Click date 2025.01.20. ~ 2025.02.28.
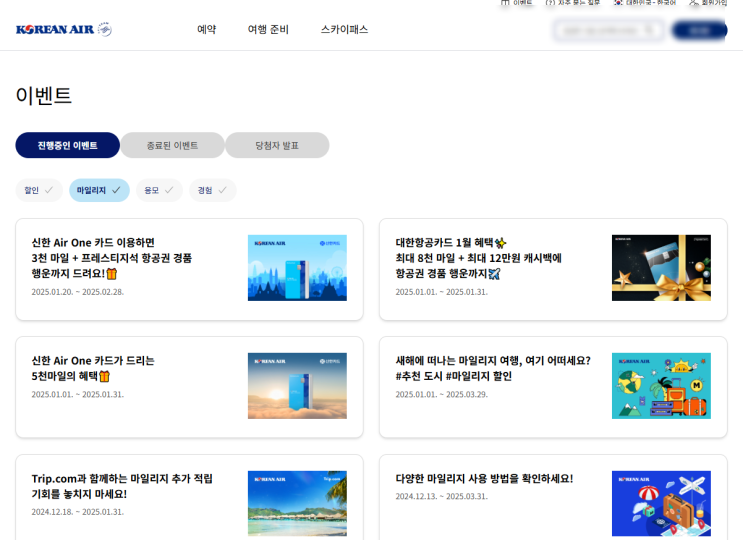The width and height of the screenshot is (743, 540). [x=78, y=292]
